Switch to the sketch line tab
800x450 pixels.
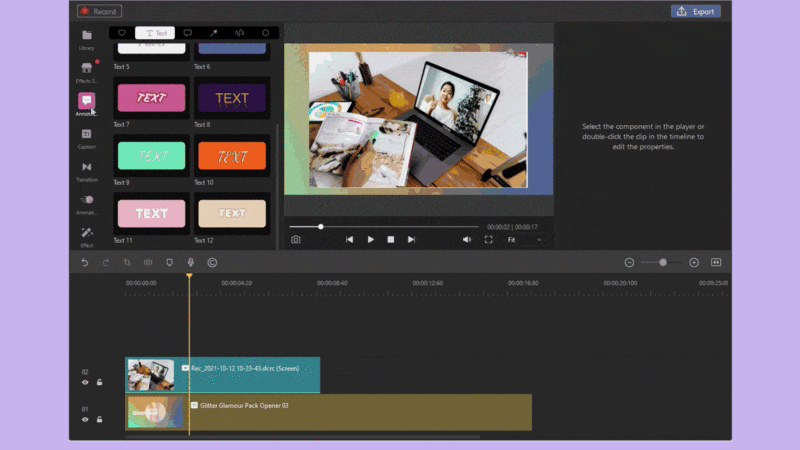[x=239, y=33]
